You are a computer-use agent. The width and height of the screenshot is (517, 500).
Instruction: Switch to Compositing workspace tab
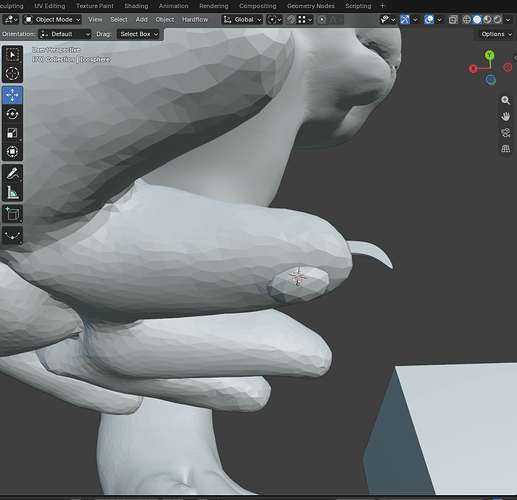tap(258, 6)
